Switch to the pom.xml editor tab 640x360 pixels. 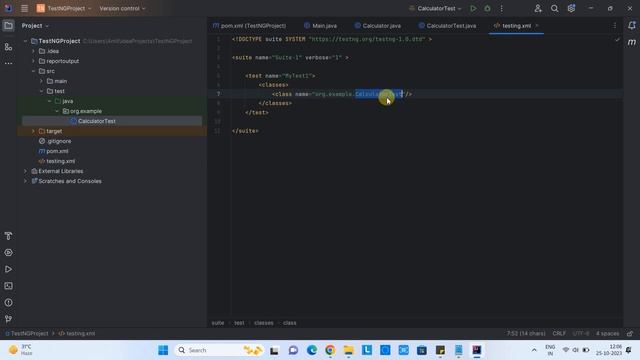pos(249,26)
